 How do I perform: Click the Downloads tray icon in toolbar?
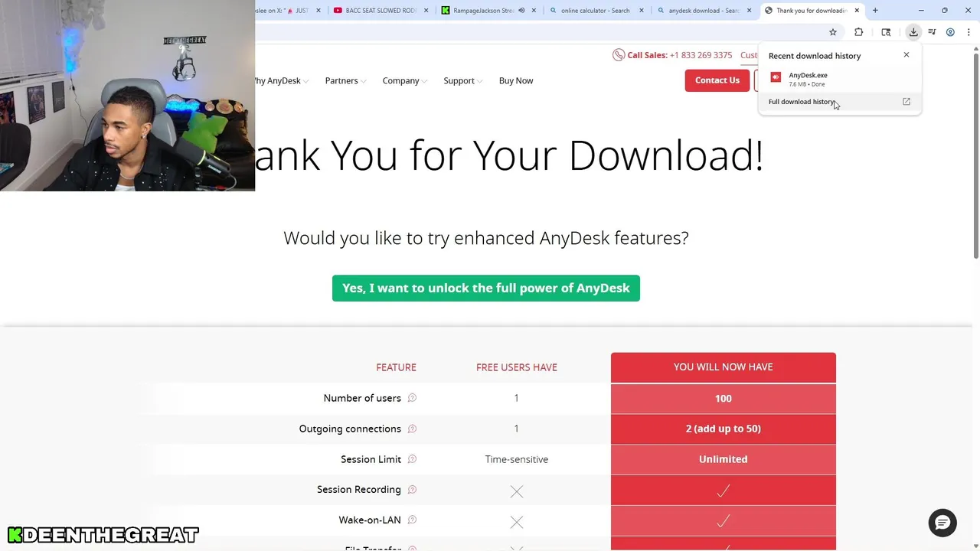click(x=913, y=32)
